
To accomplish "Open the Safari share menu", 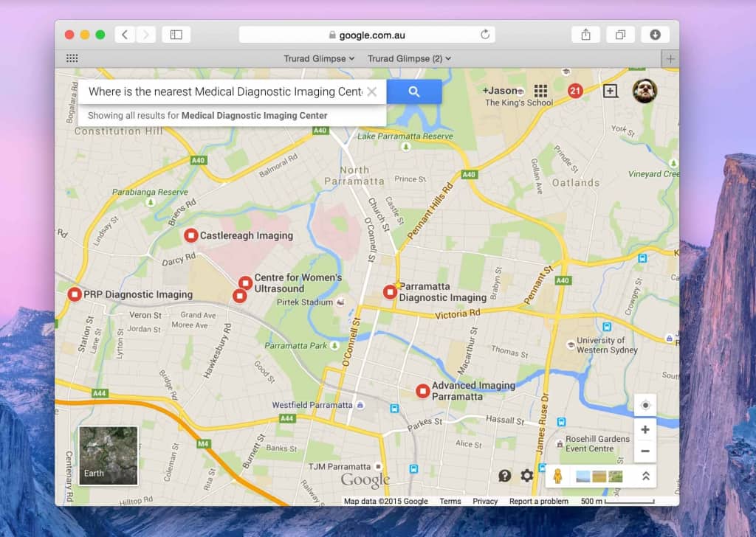I will pyautogui.click(x=585, y=35).
